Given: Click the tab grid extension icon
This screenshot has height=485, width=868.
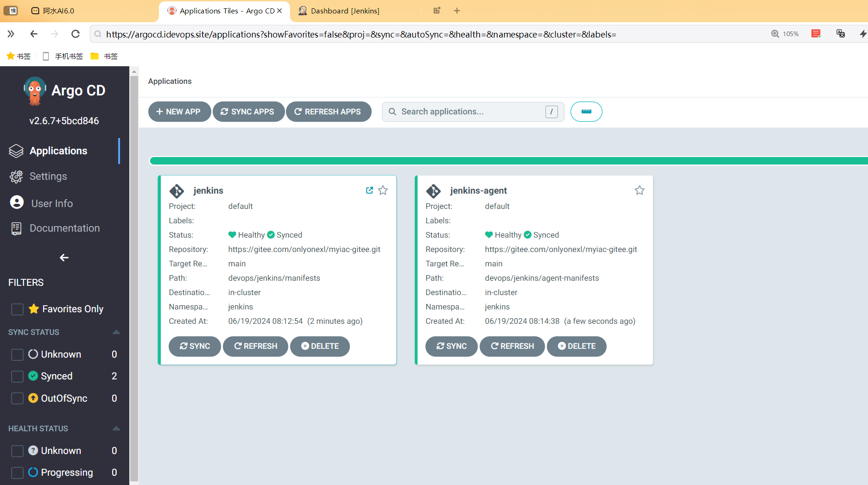Looking at the screenshot, I should click(437, 11).
